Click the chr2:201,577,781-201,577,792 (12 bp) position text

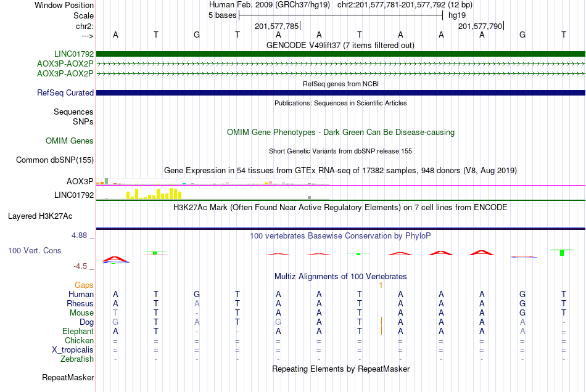pos(405,5)
